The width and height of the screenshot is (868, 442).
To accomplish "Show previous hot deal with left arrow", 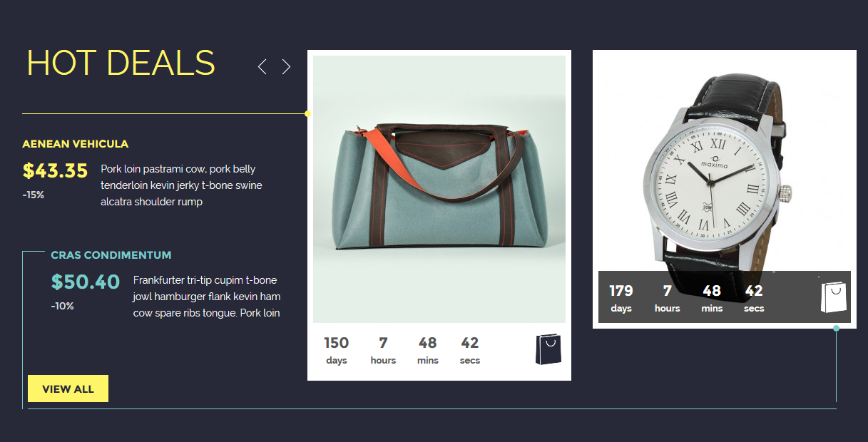I will point(262,66).
